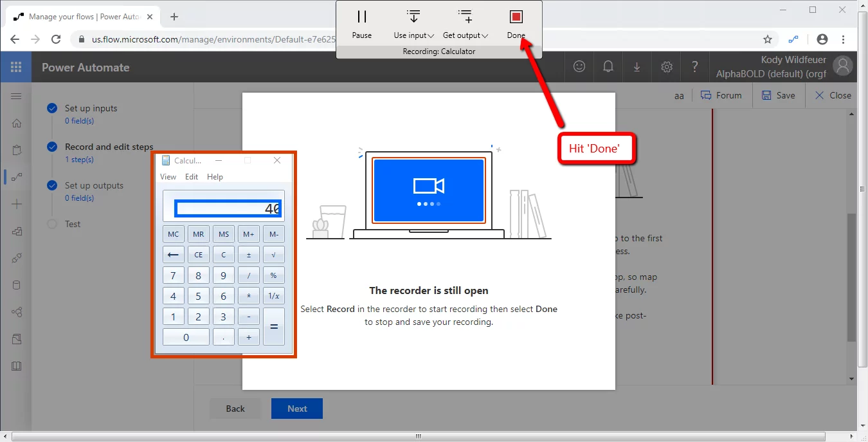Viewport: 868px width, 442px height.
Task: Open the Chrome three-dot menu
Action: pyautogui.click(x=844, y=39)
